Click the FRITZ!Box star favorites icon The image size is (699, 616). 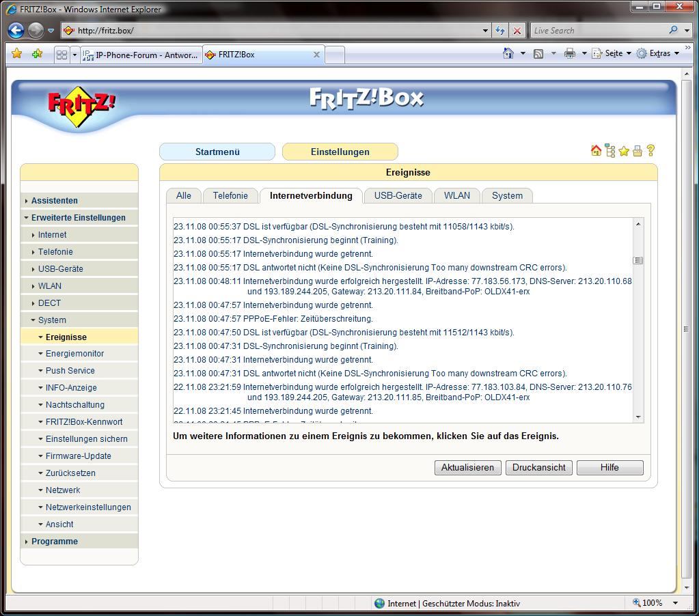click(x=624, y=151)
